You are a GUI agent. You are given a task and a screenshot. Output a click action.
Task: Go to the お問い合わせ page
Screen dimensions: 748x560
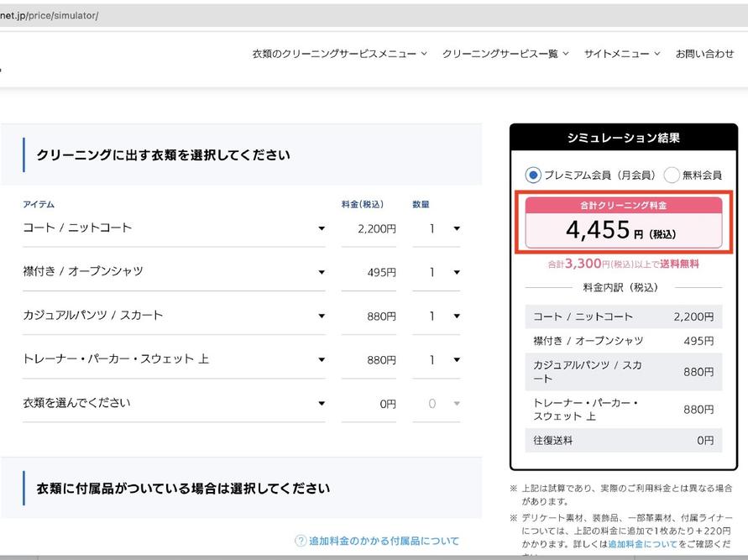click(704, 54)
